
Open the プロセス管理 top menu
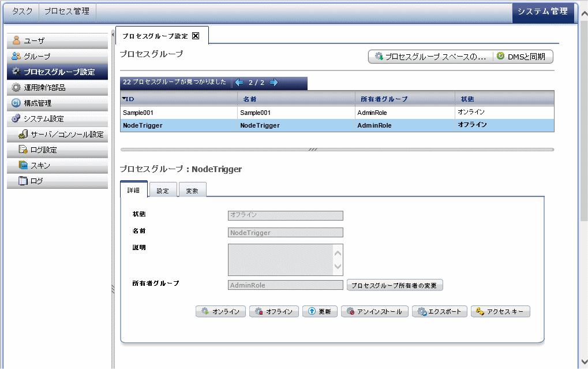tap(67, 12)
